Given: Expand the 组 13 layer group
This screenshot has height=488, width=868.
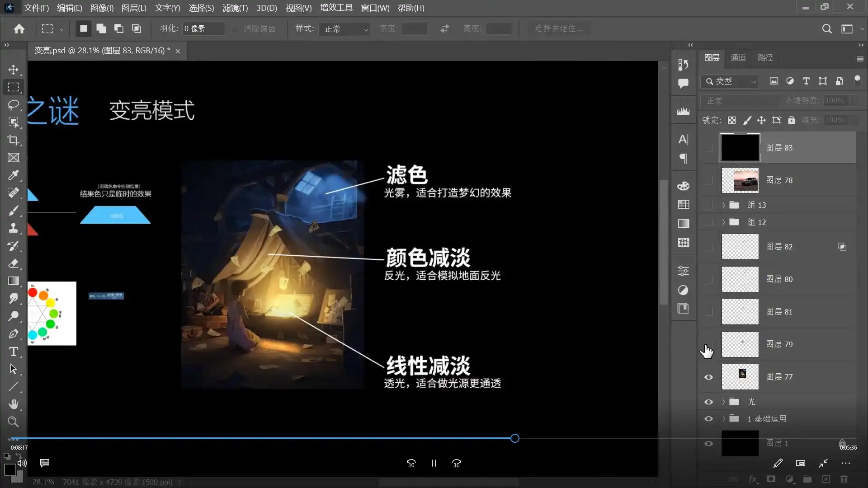Looking at the screenshot, I should tap(723, 205).
